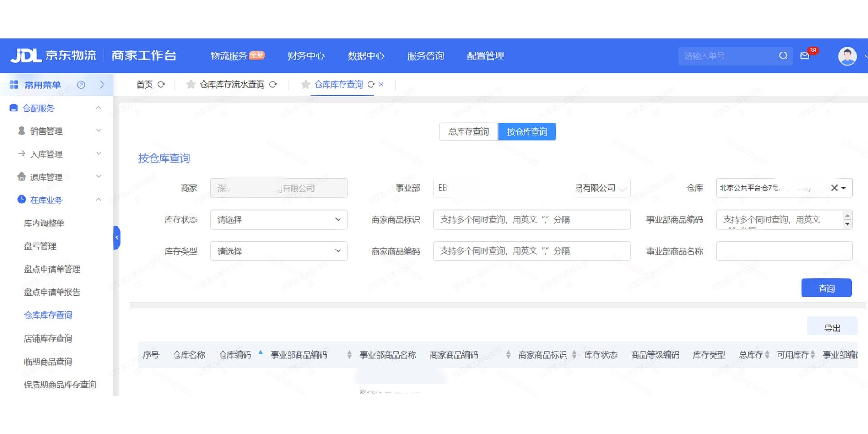Switch to the 首页 tab

click(x=145, y=85)
